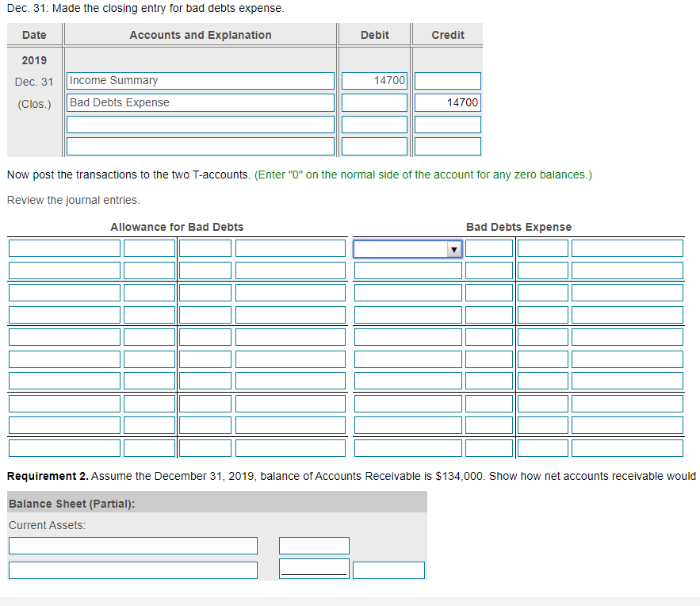Click the 'Review the journal entries.' text
This screenshot has height=606, width=700.
tap(74, 200)
